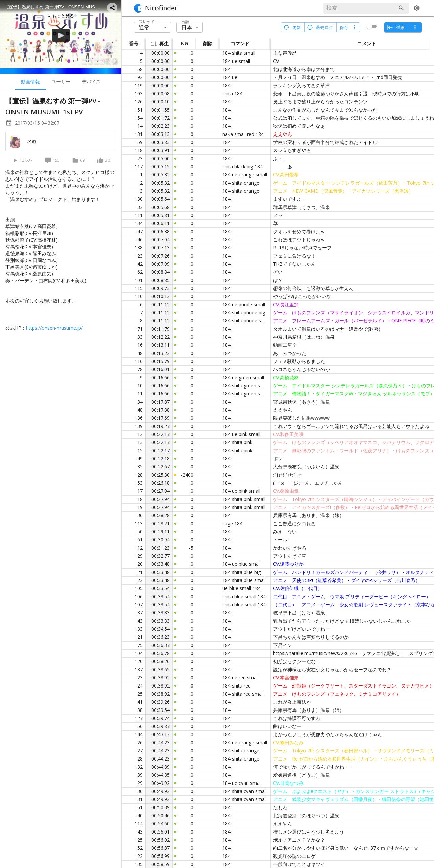Switch to the デバイス tab
The image size is (434, 868).
click(x=91, y=82)
